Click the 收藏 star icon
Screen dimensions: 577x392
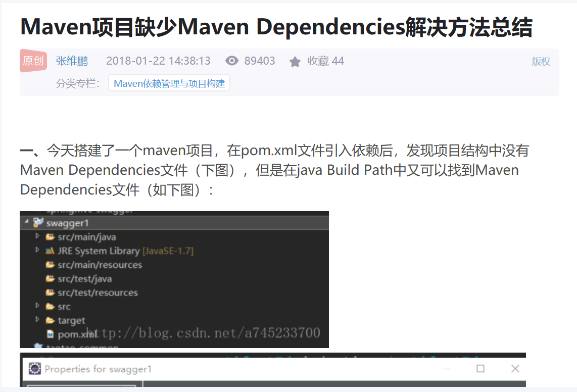coord(295,62)
